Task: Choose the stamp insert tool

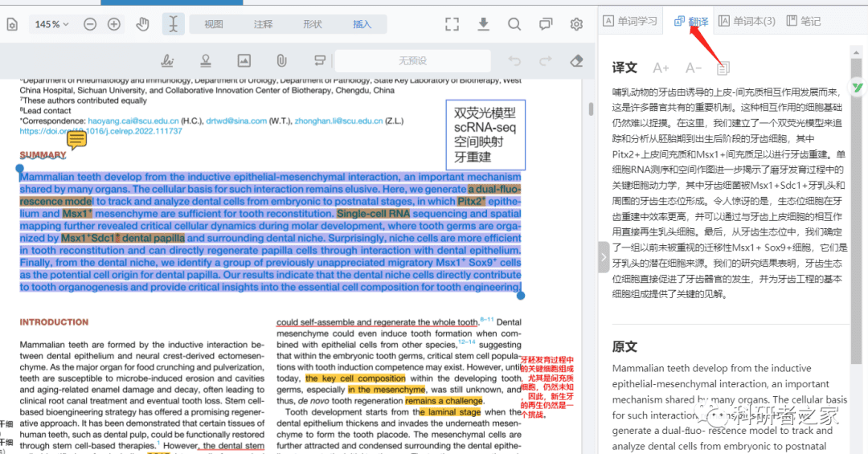Action: tap(206, 60)
